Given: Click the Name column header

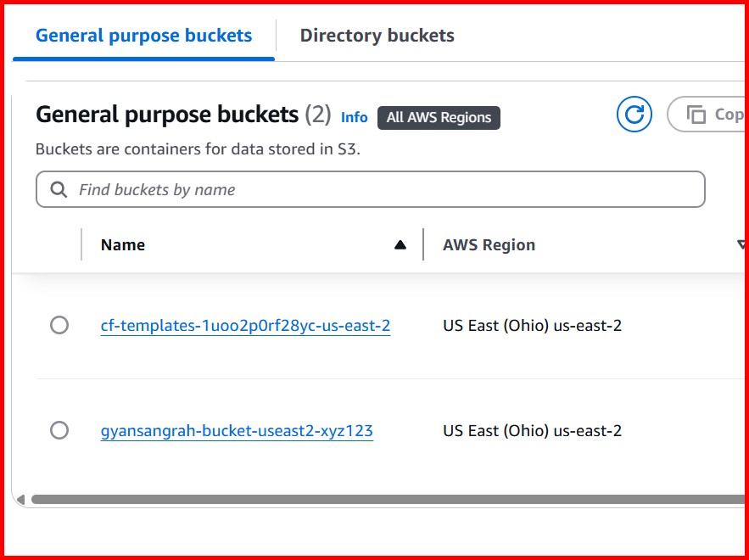Looking at the screenshot, I should pyautogui.click(x=123, y=244).
